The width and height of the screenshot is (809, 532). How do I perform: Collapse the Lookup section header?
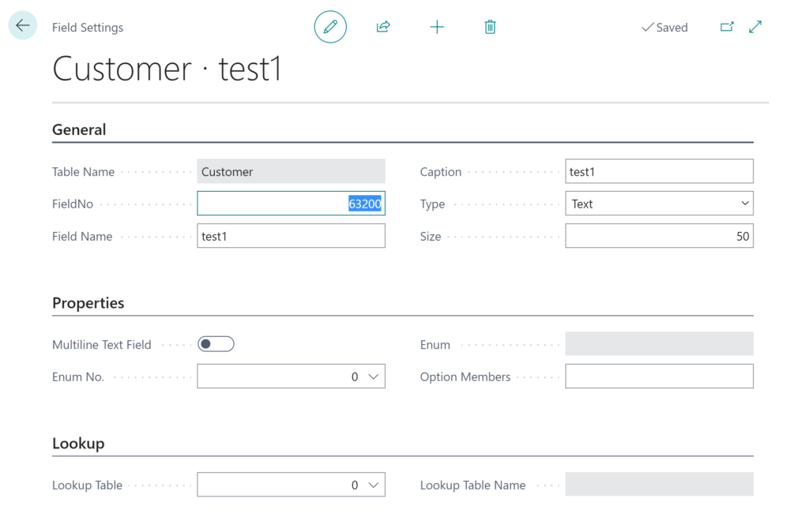[78, 444]
